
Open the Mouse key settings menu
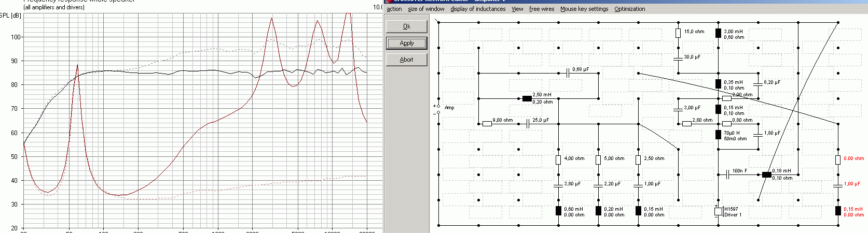pyautogui.click(x=584, y=9)
